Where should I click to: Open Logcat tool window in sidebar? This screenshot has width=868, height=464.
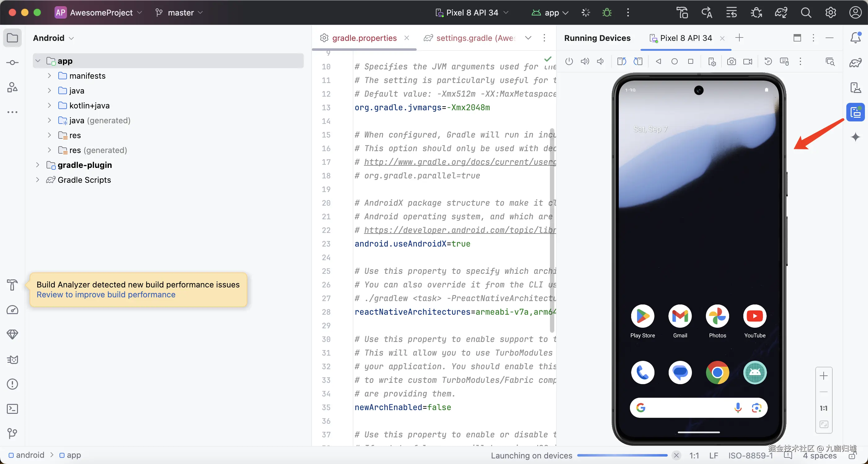pos(12,360)
